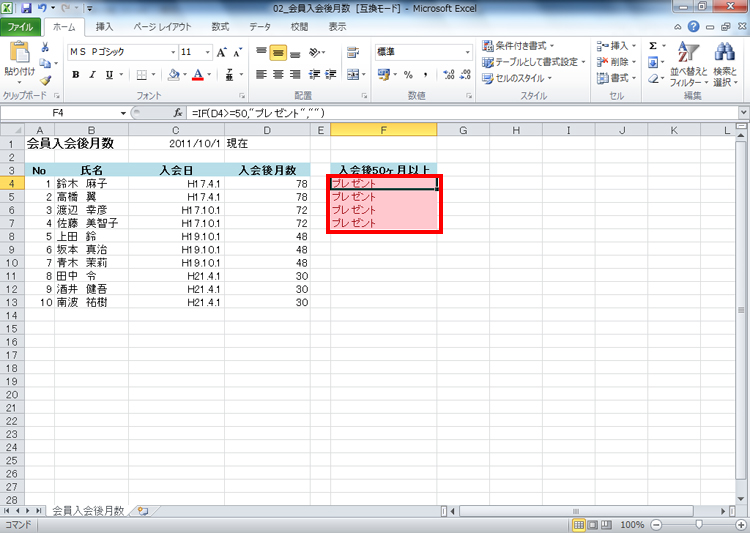Click AutoSum sigma icon

[653, 46]
